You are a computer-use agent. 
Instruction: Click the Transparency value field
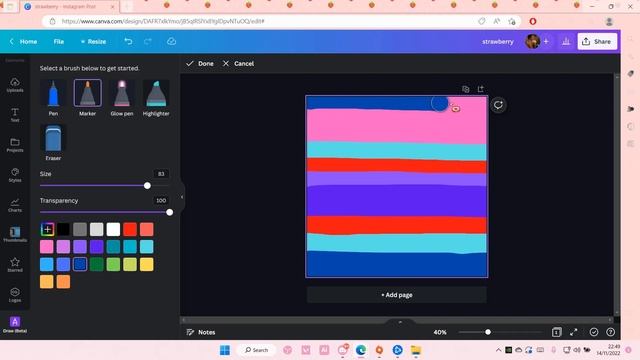(161, 200)
